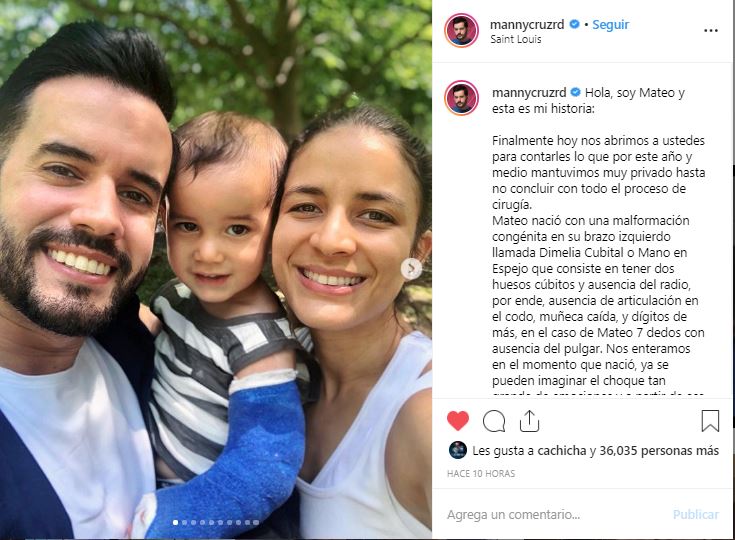
Task: Click mannycruzrd username in post header
Action: (527, 24)
